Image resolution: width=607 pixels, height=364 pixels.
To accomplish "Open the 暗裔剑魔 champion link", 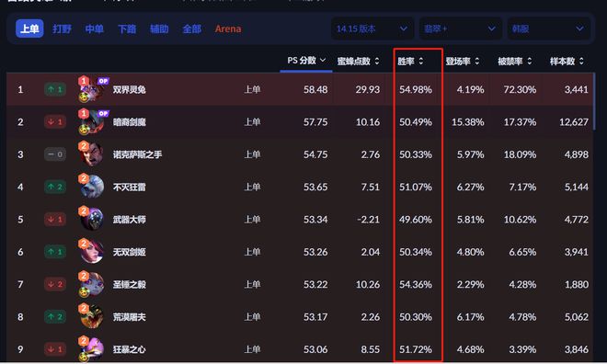I will coord(130,122).
